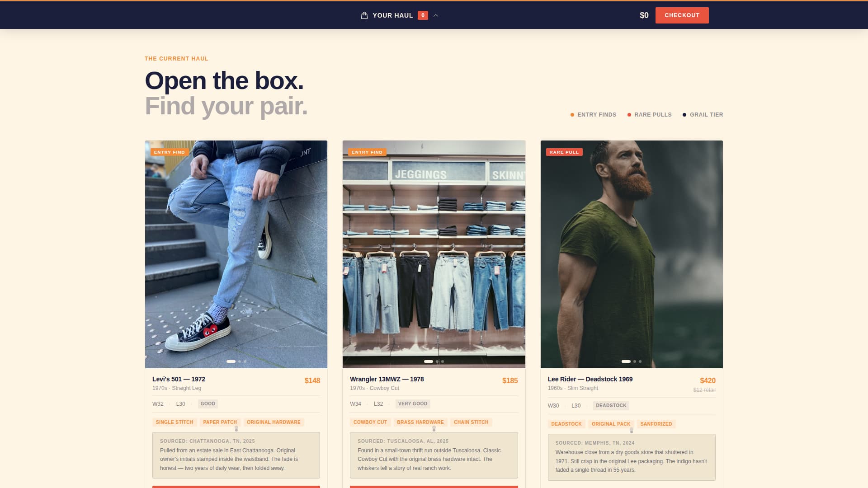Viewport: 868px width, 488px height.
Task: Click the VERY GOOD condition tag
Action: [x=413, y=404]
